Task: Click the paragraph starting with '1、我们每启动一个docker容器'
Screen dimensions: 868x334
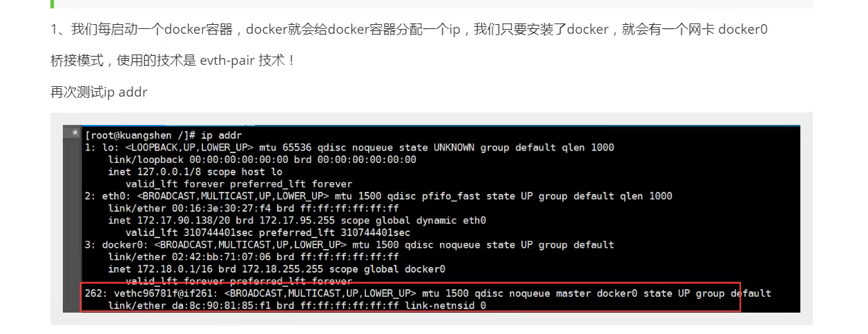Action: [x=409, y=30]
